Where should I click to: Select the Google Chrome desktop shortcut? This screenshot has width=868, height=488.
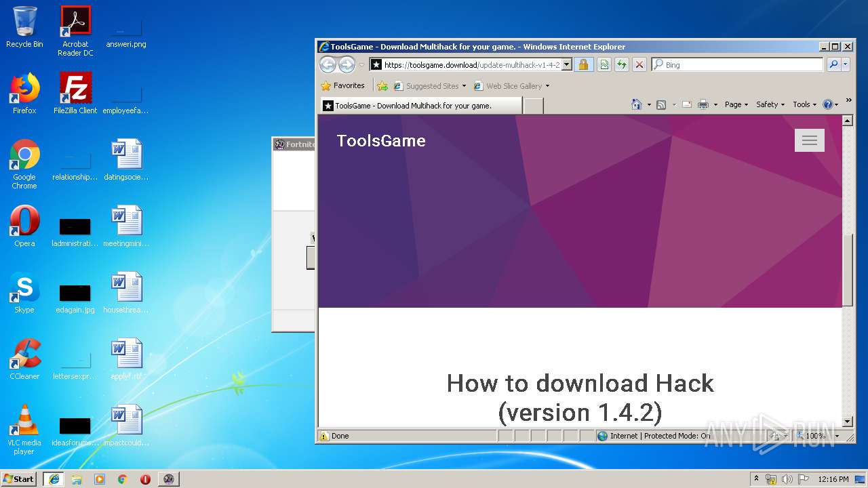pos(24,164)
